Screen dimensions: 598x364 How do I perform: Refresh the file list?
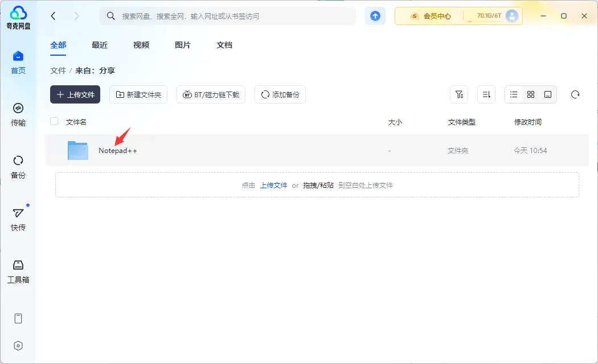point(575,94)
